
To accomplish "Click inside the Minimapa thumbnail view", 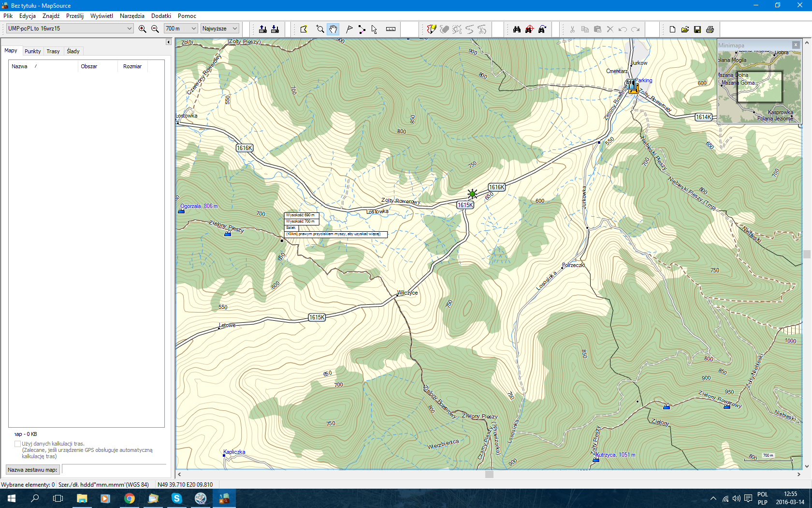I will (x=759, y=86).
